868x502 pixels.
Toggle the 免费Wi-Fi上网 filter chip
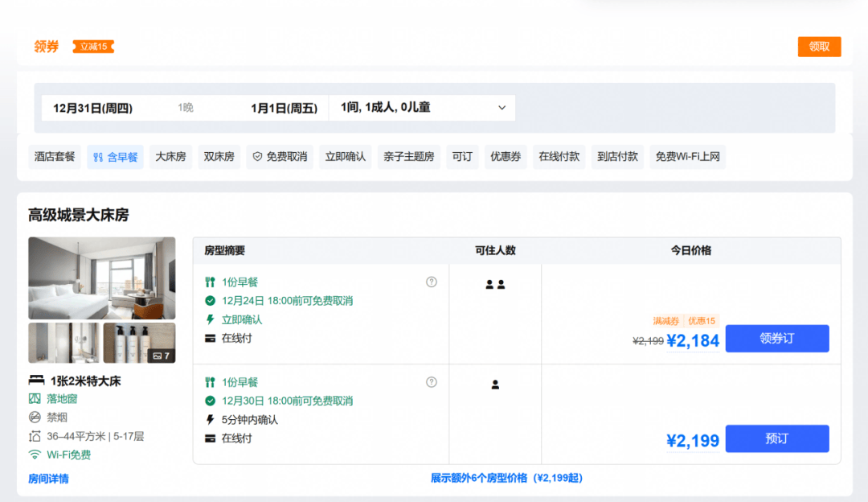click(x=687, y=157)
